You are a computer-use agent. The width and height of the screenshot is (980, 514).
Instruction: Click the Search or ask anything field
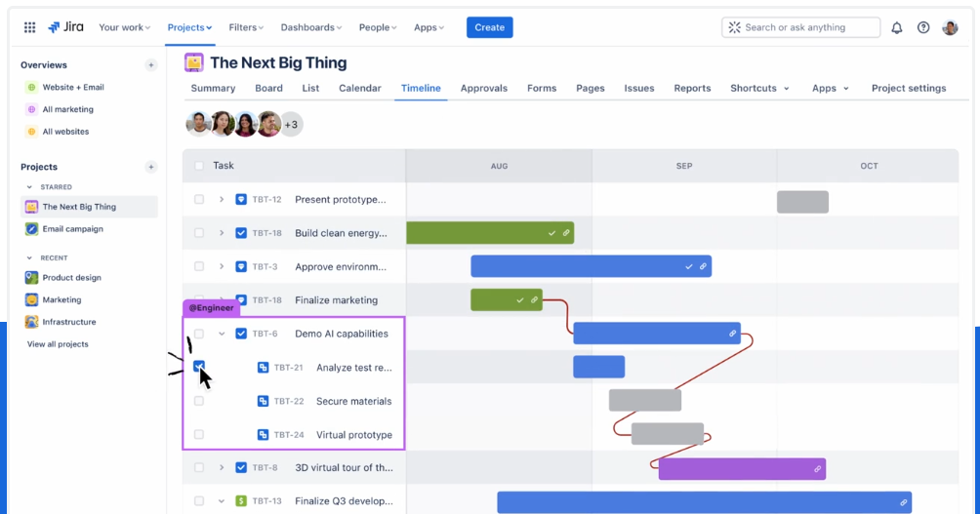800,27
